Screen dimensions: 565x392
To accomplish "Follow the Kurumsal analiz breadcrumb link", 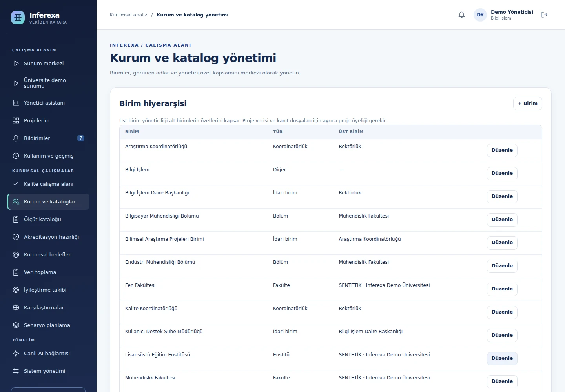I will [x=128, y=15].
